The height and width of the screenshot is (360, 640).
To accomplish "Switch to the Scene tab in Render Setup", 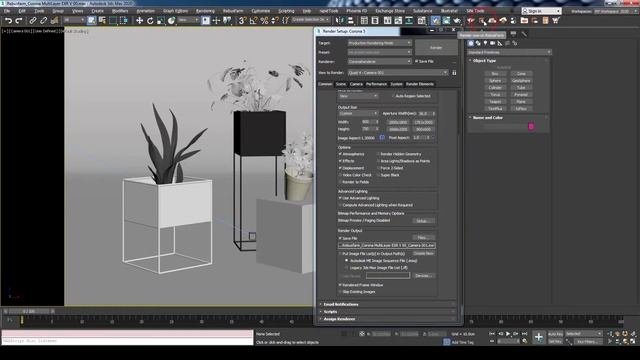I will click(x=340, y=84).
